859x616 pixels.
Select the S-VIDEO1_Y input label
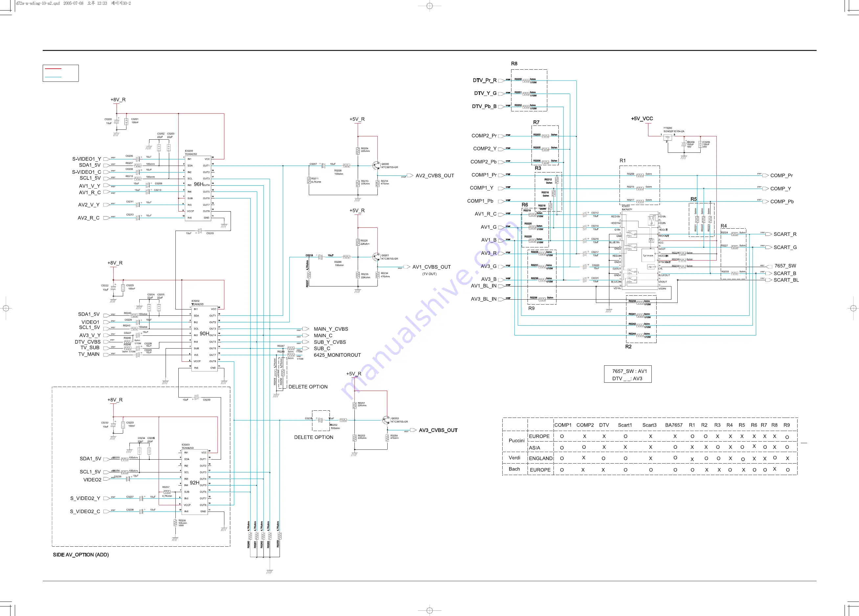87,159
